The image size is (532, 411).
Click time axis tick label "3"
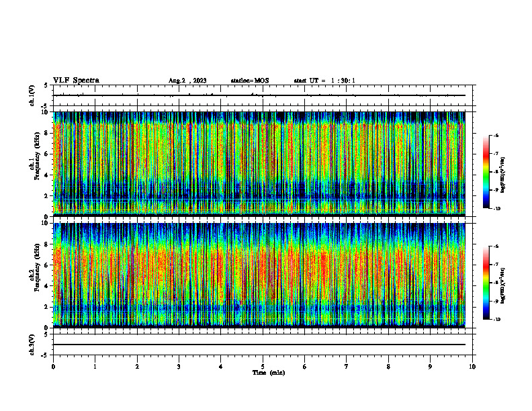click(179, 367)
